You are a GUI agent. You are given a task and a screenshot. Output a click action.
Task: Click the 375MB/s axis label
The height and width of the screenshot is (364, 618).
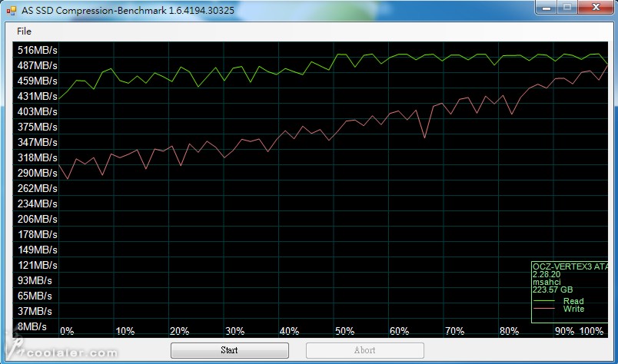(37, 127)
